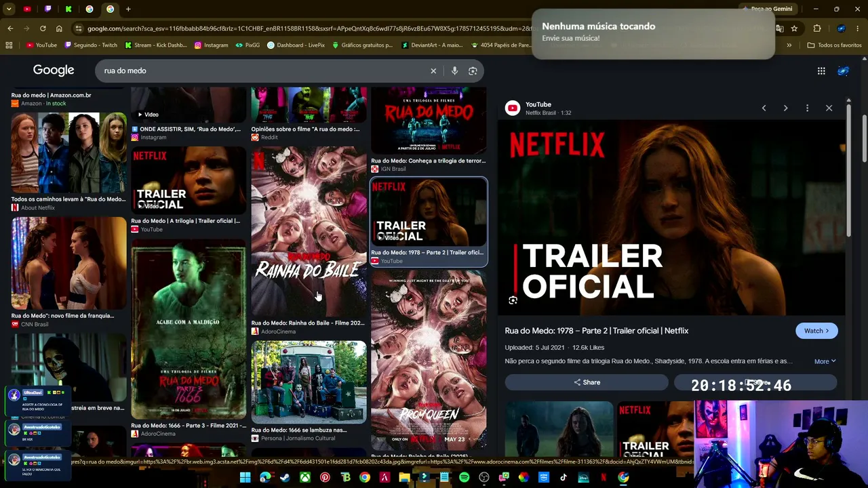Image resolution: width=868 pixels, height=488 pixels.
Task: Click the address bar URL
Action: click(309, 28)
